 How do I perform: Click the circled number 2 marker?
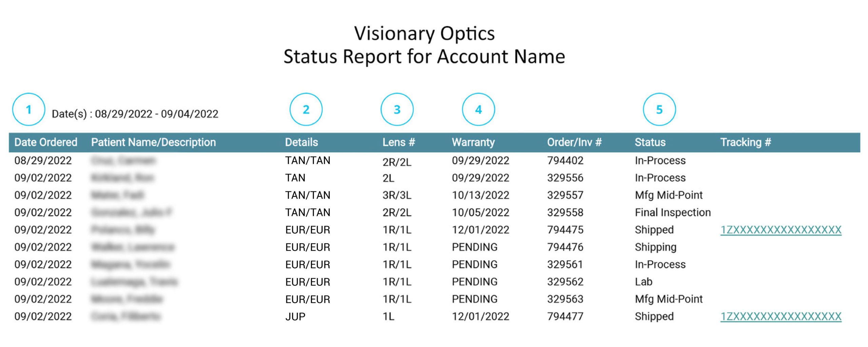tap(306, 109)
